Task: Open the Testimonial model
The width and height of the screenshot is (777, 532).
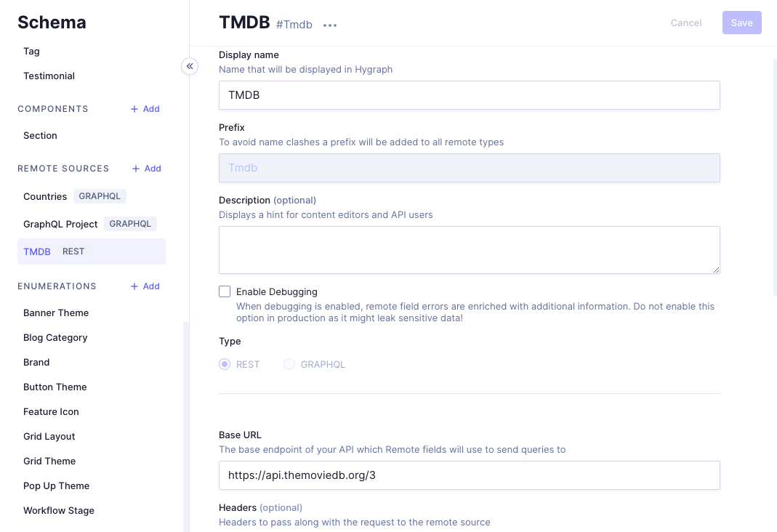Action: click(x=49, y=76)
